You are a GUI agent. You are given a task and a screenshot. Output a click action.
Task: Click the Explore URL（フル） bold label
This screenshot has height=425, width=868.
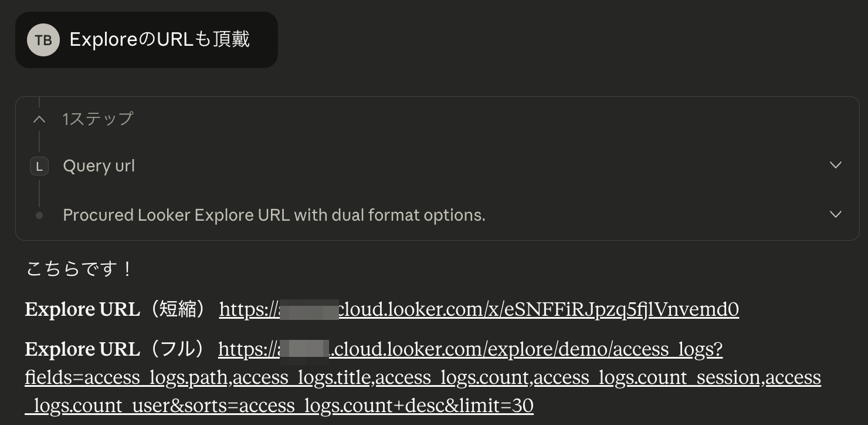pyautogui.click(x=115, y=350)
